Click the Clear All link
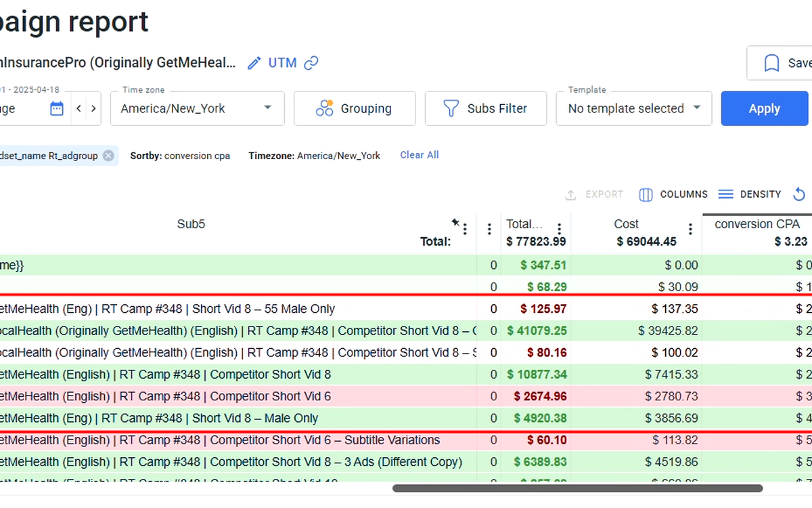Screen dimensions: 812x508 (420, 155)
